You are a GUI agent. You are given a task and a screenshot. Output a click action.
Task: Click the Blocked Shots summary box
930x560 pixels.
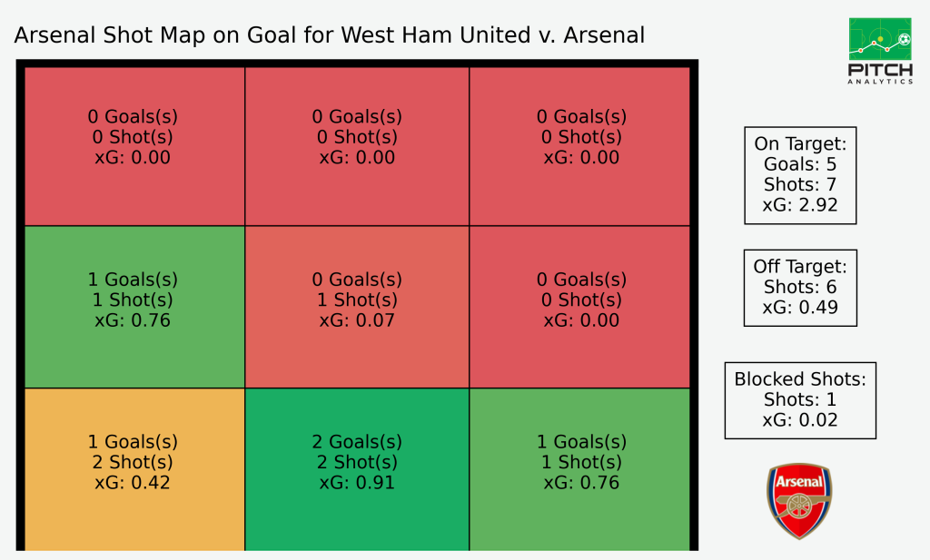800,400
